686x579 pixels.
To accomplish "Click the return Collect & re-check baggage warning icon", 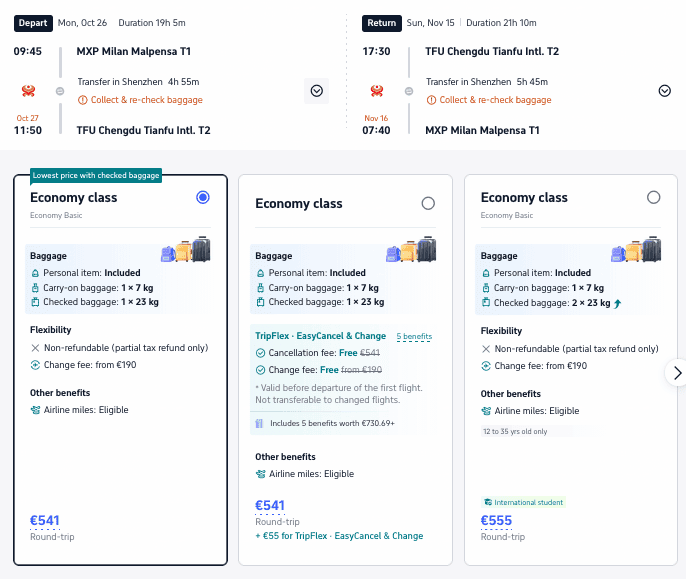I will pyautogui.click(x=431, y=100).
